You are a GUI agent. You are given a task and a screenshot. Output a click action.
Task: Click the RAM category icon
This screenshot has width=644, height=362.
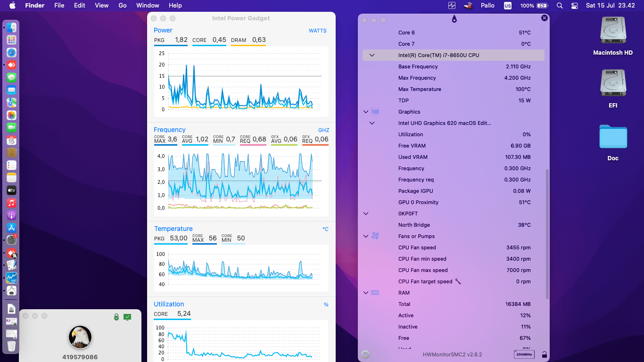[x=375, y=293]
